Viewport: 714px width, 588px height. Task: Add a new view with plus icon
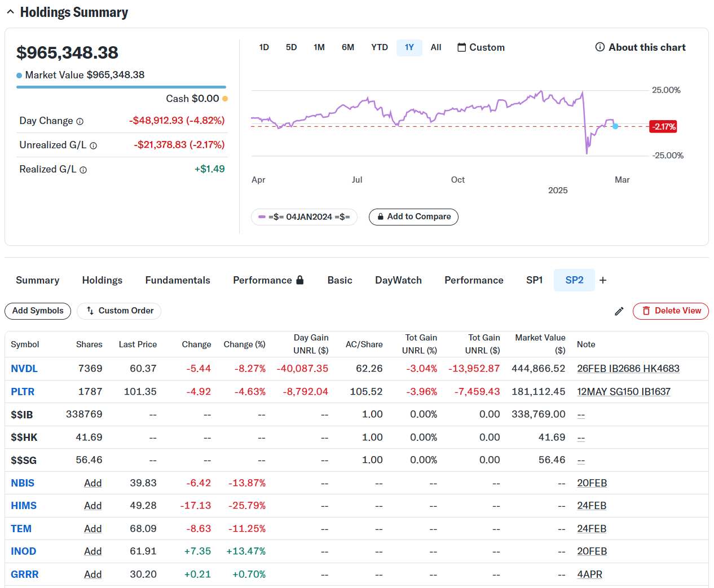tap(603, 280)
